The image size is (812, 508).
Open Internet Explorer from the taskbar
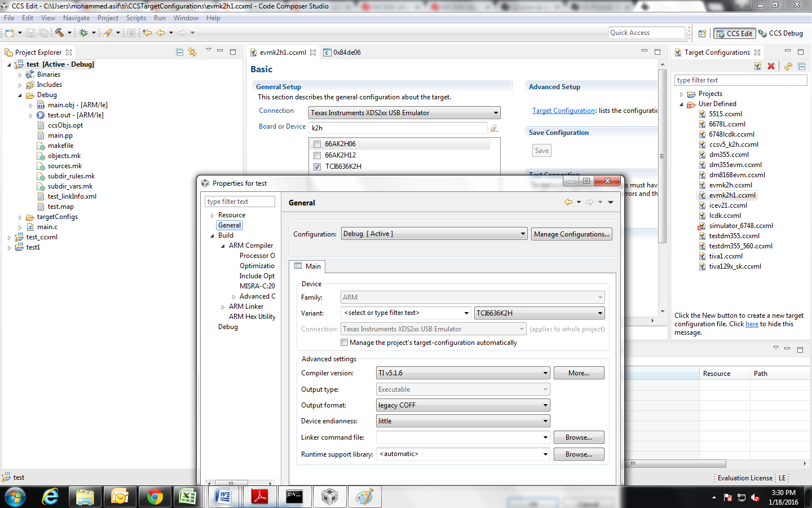click(x=51, y=497)
